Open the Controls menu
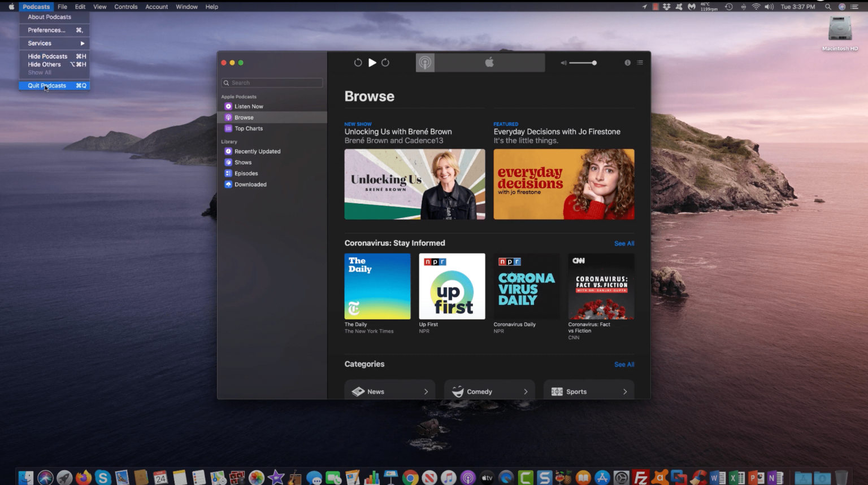 125,6
